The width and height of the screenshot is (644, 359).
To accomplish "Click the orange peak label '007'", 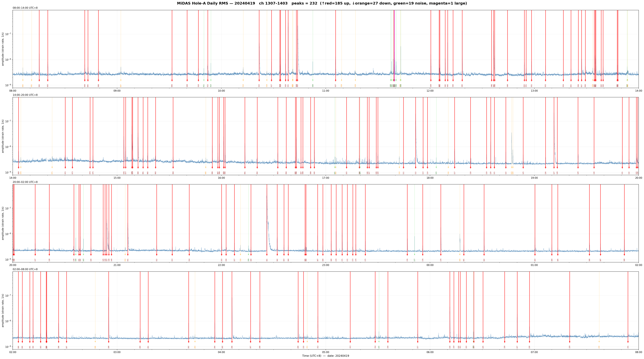I will [121, 86].
